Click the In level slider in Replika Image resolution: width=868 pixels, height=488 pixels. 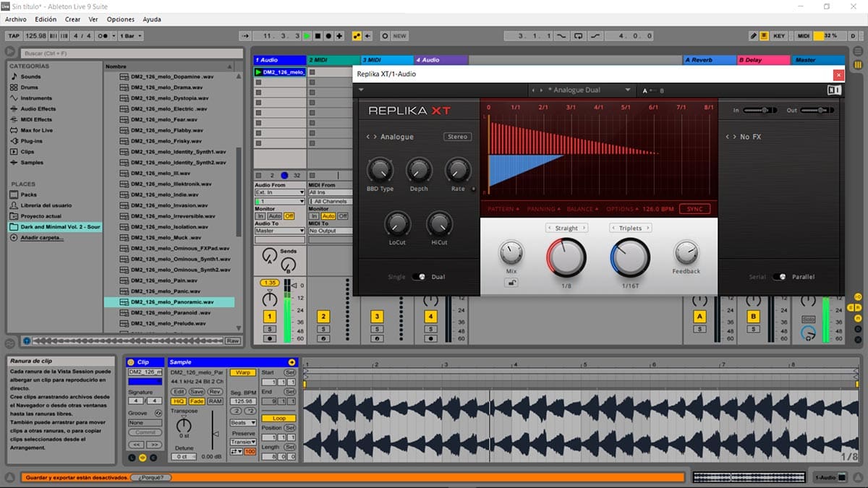760,110
